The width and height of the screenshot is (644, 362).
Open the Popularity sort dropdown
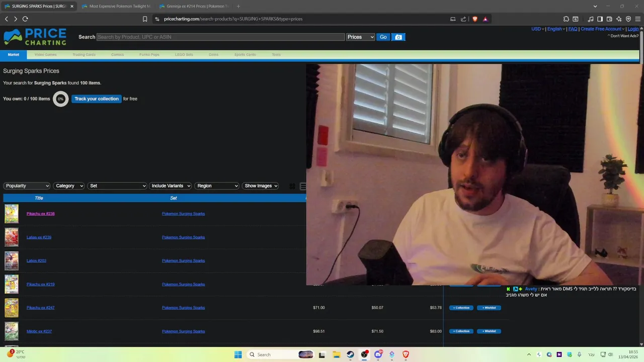(27, 186)
